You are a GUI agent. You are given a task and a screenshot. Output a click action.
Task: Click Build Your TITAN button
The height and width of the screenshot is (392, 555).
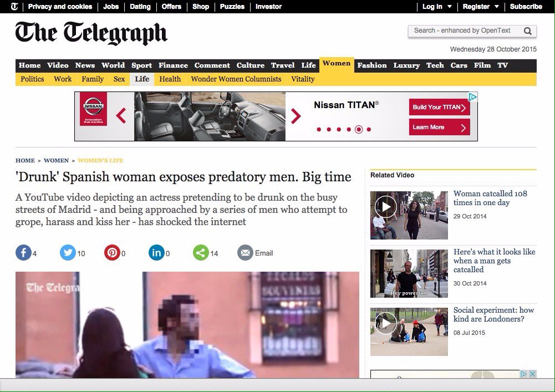(x=439, y=107)
